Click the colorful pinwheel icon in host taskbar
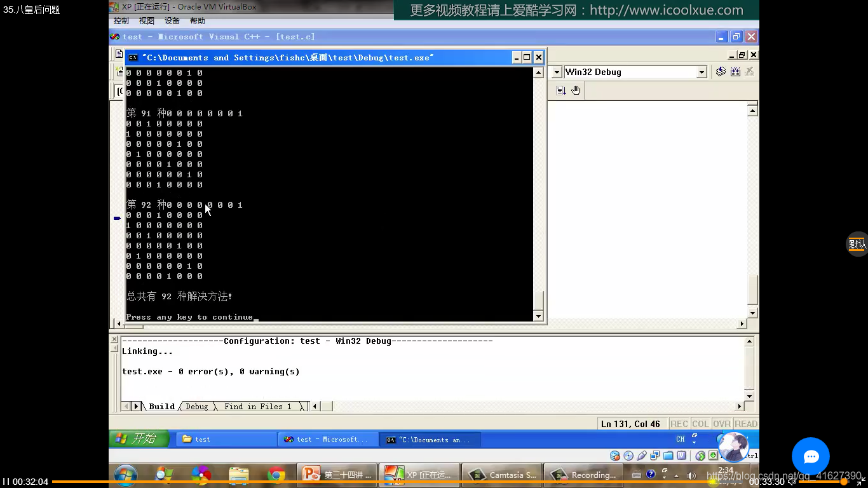Image resolution: width=868 pixels, height=488 pixels. click(x=201, y=475)
